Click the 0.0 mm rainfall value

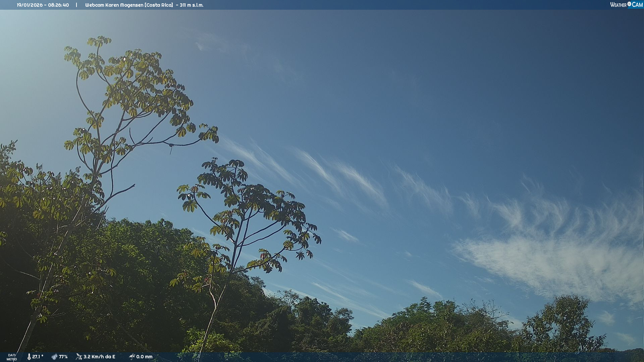[144, 357]
